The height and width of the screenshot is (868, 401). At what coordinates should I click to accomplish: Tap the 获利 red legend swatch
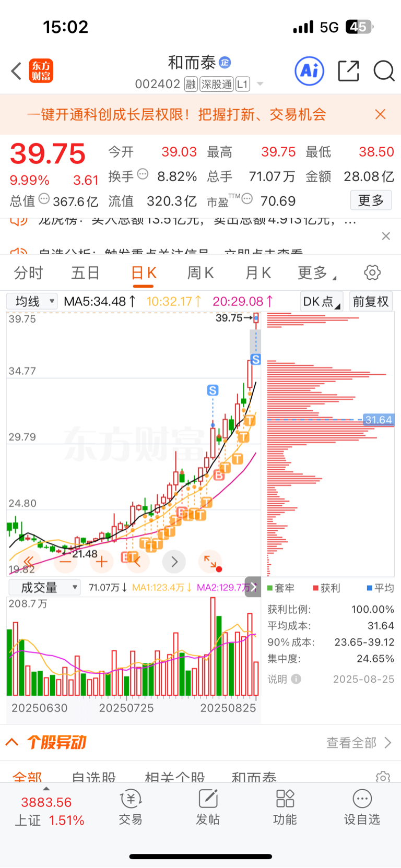pyautogui.click(x=316, y=588)
